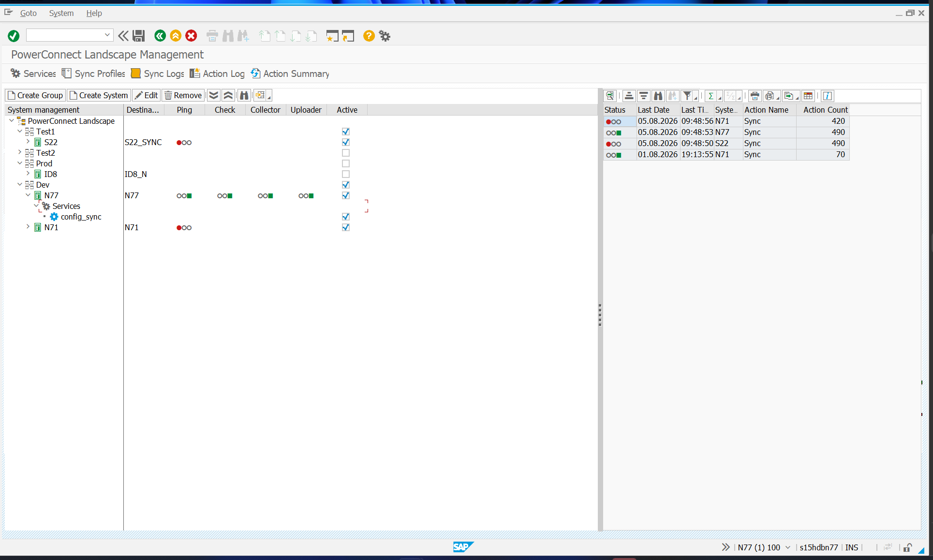
Task: Click the Remove button
Action: 183,95
